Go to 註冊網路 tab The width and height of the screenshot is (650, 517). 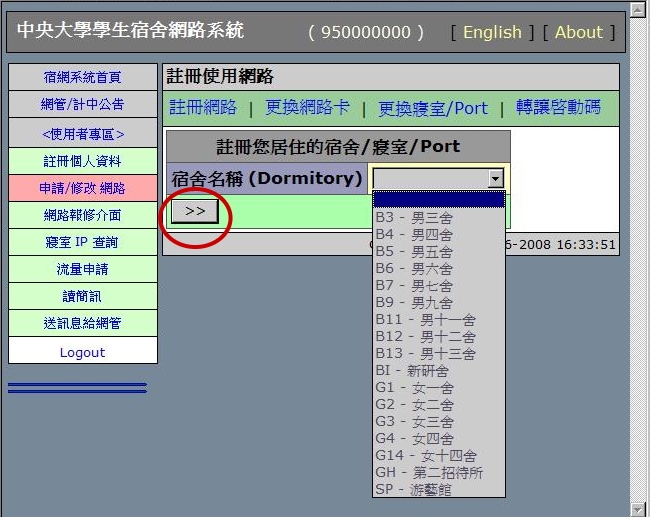(203, 108)
